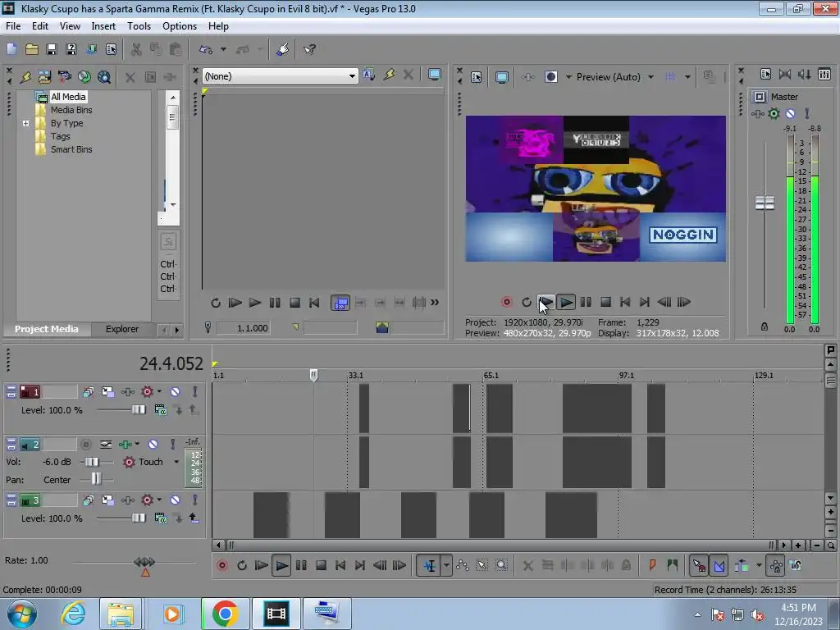Open Track 1 Track FX dropdown arrow
The height and width of the screenshot is (630, 840).
[159, 392]
